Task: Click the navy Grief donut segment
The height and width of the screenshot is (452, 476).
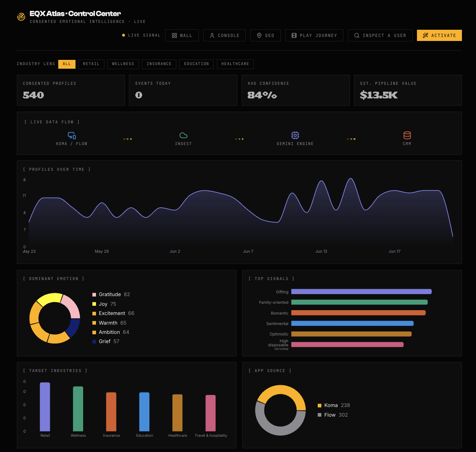Action: click(73, 327)
